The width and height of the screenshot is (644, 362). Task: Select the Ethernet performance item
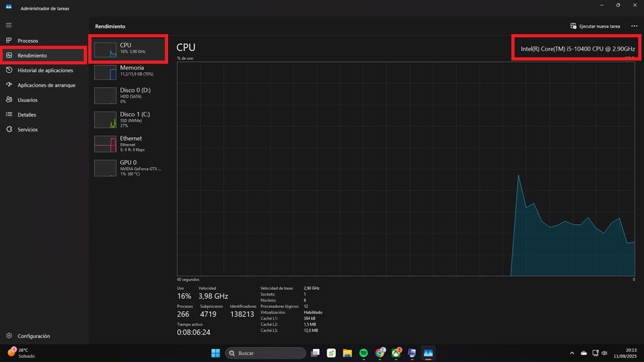tap(128, 144)
